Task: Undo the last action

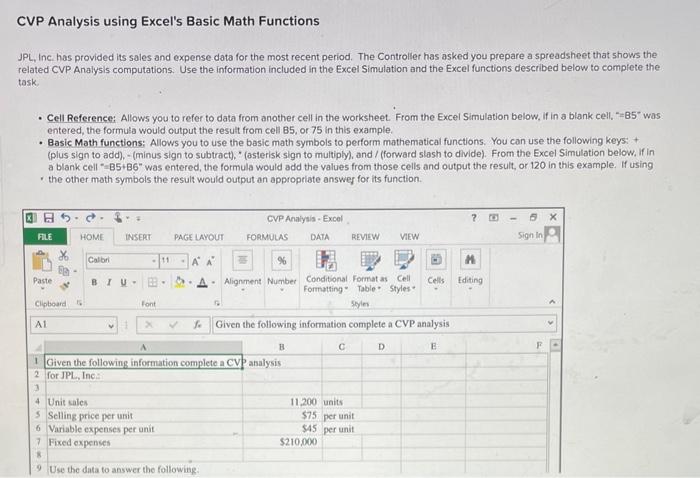Action: pyautogui.click(x=66, y=217)
